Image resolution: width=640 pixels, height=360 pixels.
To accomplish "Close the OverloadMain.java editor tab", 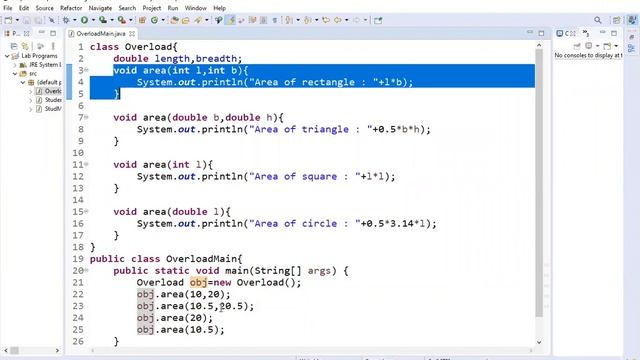I will point(132,33).
